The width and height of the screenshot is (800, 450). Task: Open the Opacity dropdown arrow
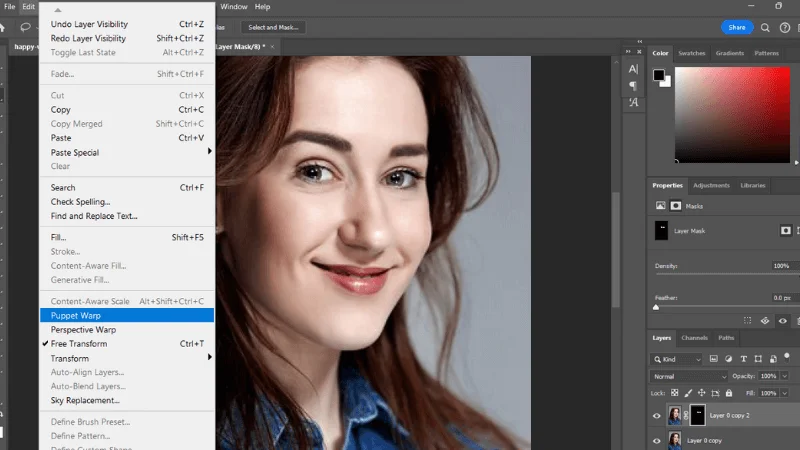click(x=785, y=376)
